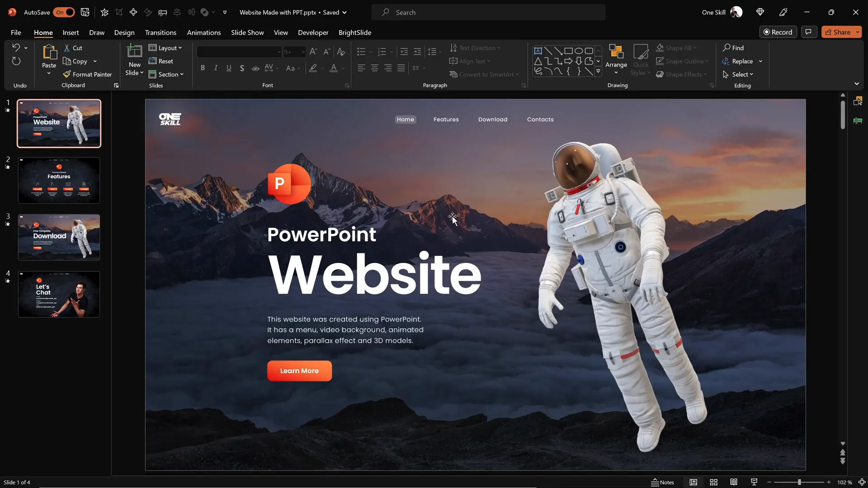Click the Save icon in title bar

coord(85,12)
